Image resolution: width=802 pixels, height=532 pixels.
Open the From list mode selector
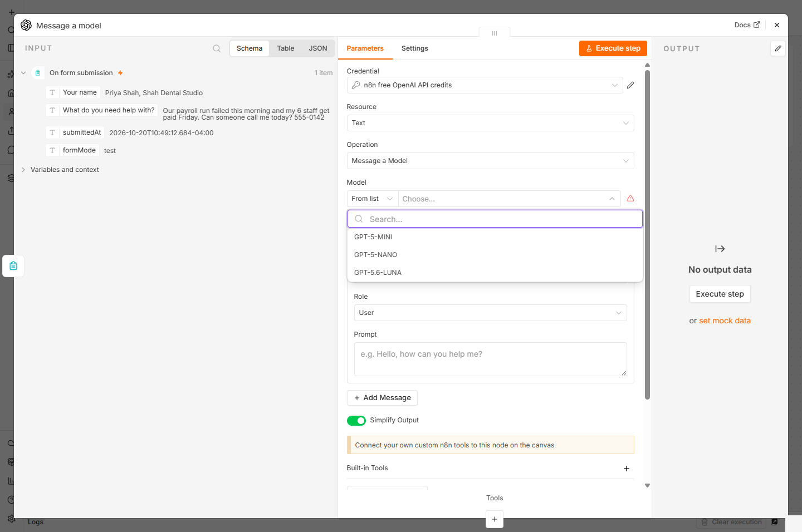pyautogui.click(x=373, y=199)
